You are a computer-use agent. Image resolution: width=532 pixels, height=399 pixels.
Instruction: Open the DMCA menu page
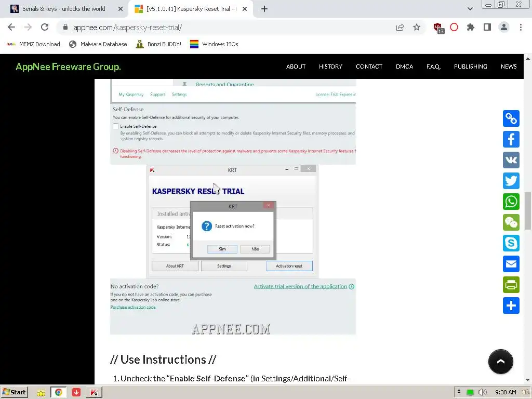(x=404, y=66)
